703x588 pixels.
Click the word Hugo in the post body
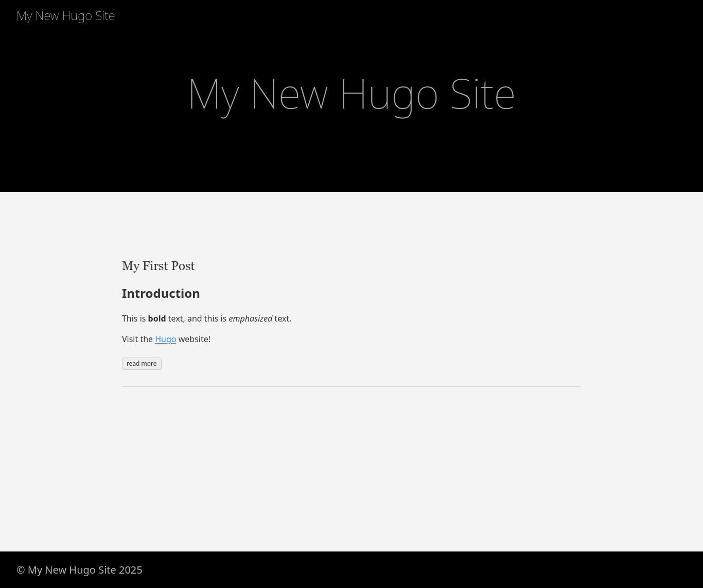pos(165,339)
